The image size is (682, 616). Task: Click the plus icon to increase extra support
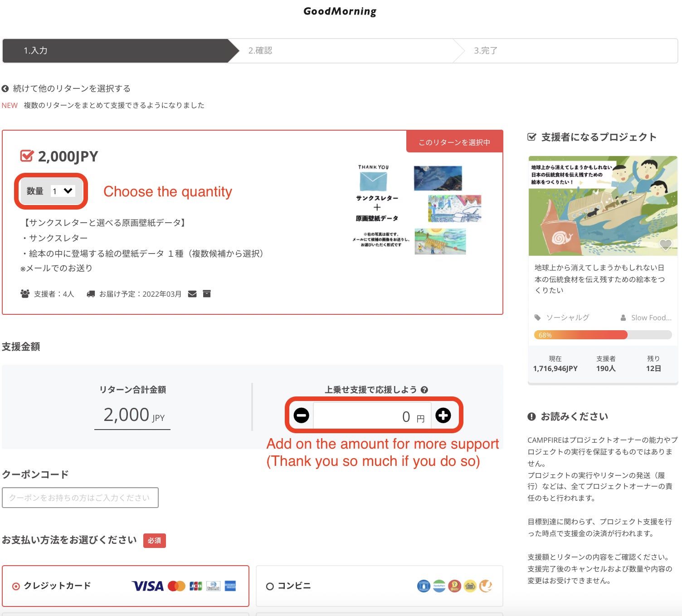[x=443, y=415]
